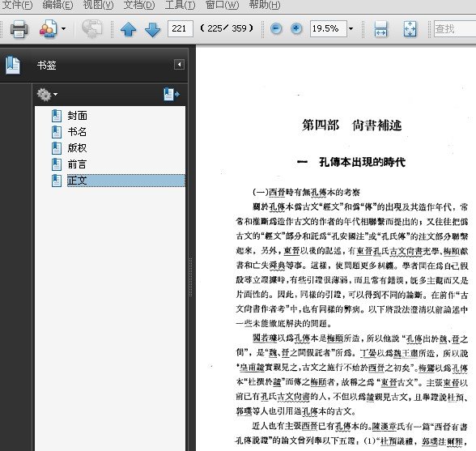Select the 版权 bookmark

click(x=78, y=148)
